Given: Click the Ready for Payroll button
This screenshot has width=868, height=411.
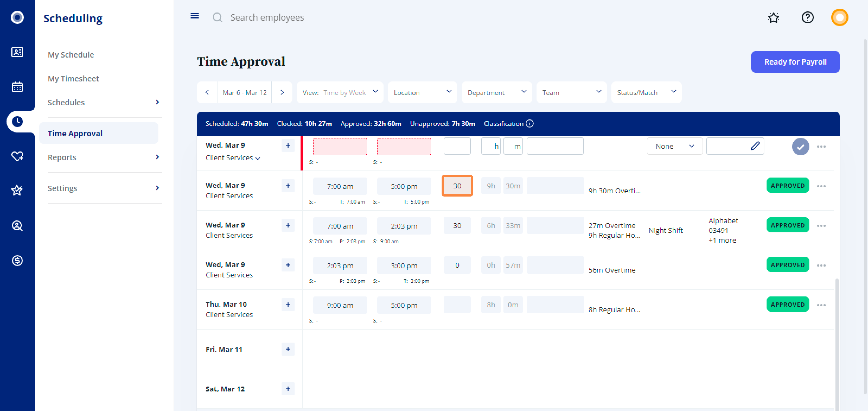Looking at the screenshot, I should [795, 62].
